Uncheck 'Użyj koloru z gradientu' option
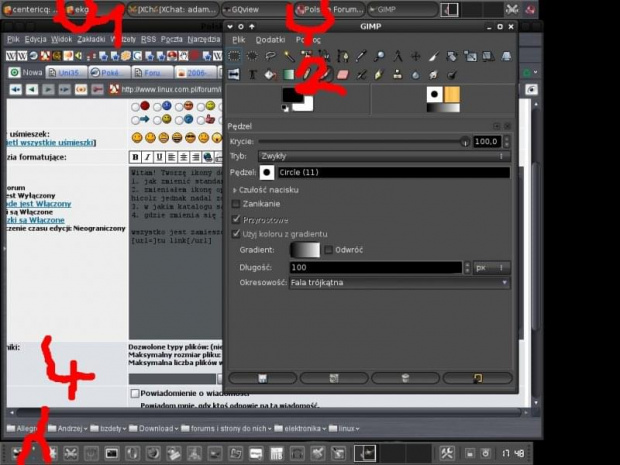Viewport: 620px width, 465px height. 236,234
